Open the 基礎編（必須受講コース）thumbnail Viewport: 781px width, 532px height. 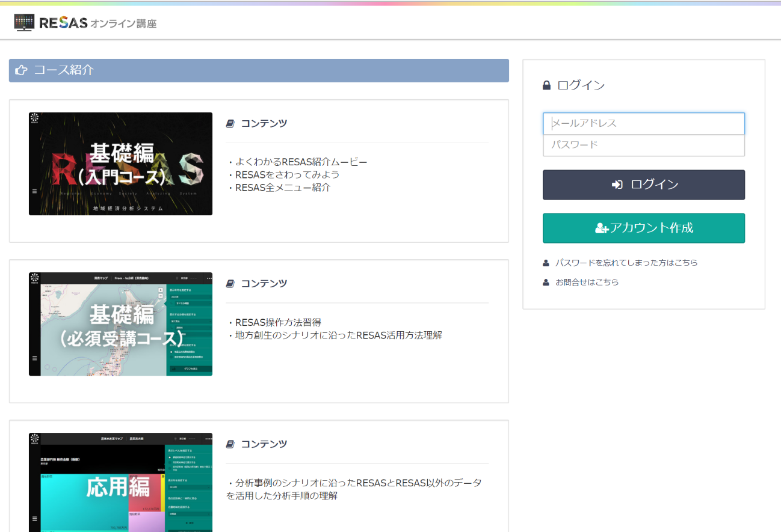(120, 324)
